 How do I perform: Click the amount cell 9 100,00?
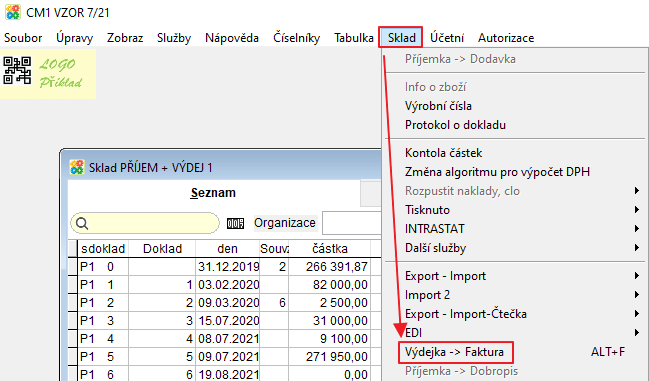(329, 339)
